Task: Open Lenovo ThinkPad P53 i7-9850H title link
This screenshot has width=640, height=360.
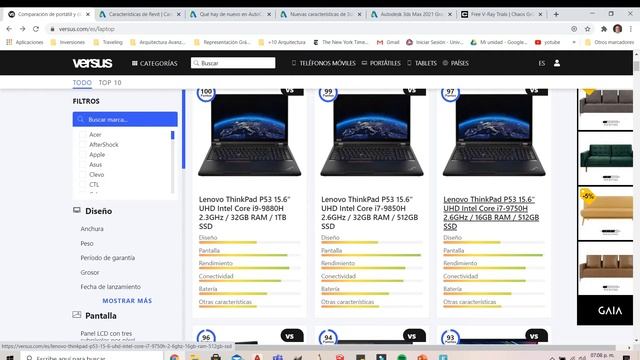Action: pyautogui.click(x=369, y=213)
